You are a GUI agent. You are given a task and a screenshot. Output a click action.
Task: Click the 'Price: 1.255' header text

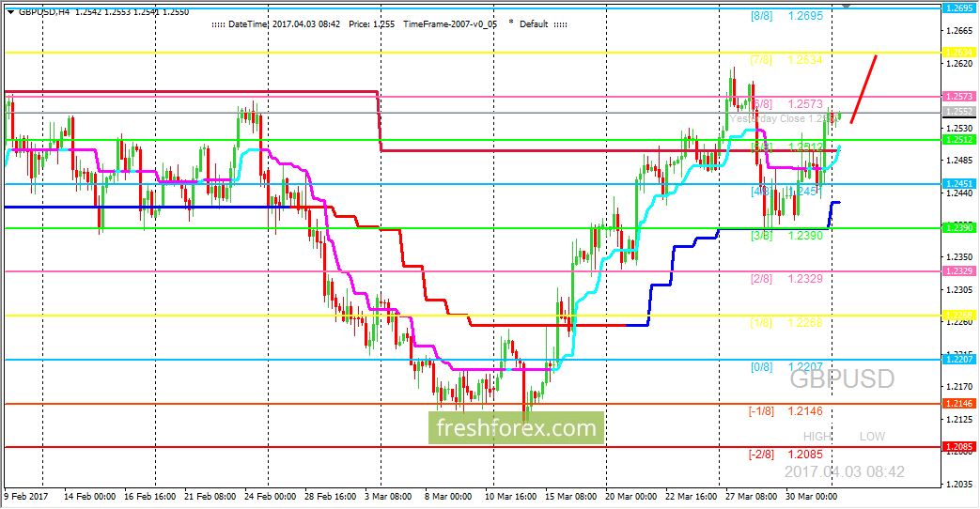[371, 23]
